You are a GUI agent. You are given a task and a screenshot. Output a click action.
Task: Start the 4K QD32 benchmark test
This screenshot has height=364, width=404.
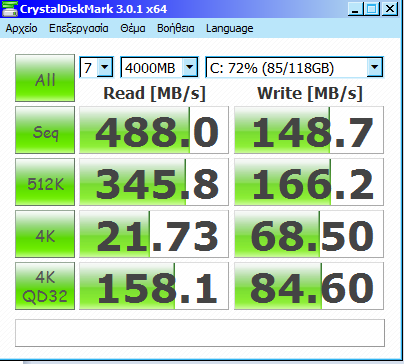tap(45, 286)
